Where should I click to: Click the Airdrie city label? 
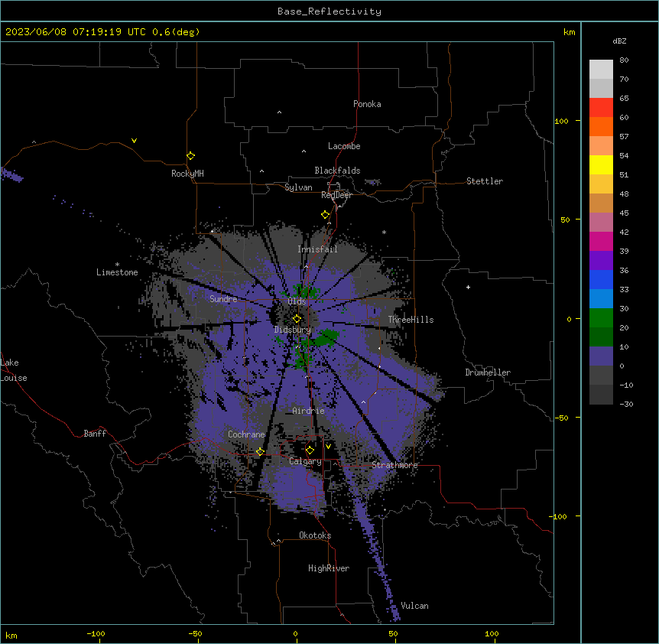pyautogui.click(x=309, y=411)
